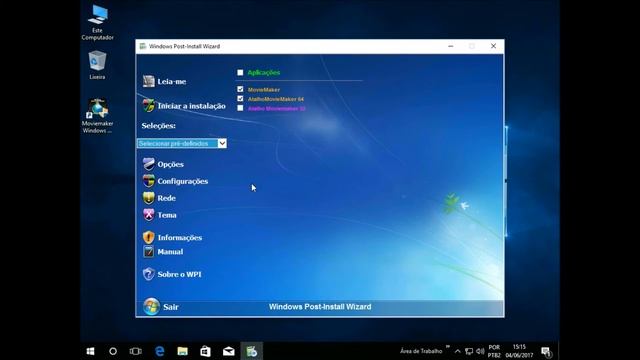Minimize the Windows Post-Install Wizard window
Screen dimensions: 640x360
(x=451, y=46)
